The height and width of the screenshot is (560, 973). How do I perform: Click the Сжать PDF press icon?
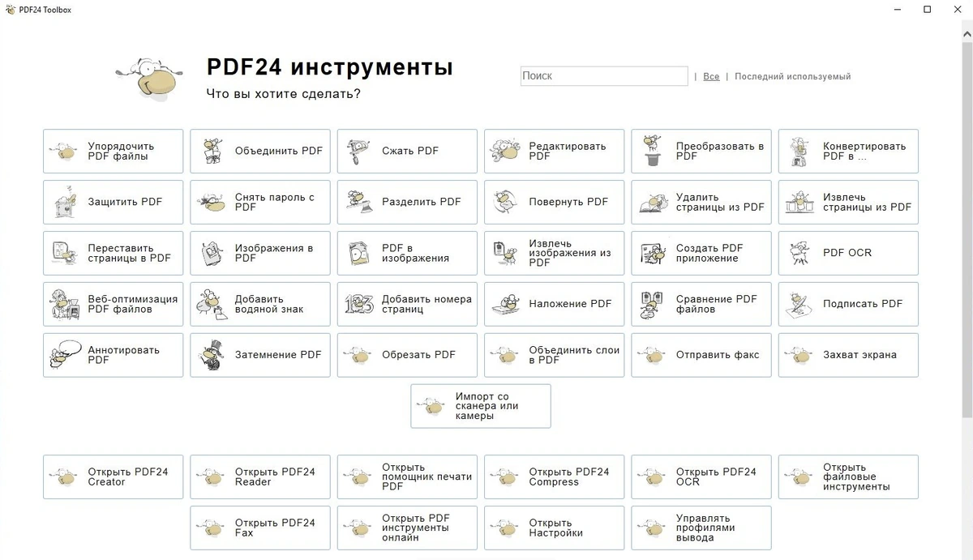358,152
